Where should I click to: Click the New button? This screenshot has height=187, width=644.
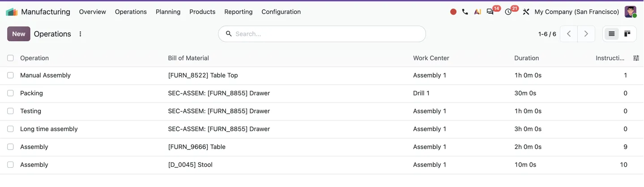(19, 34)
